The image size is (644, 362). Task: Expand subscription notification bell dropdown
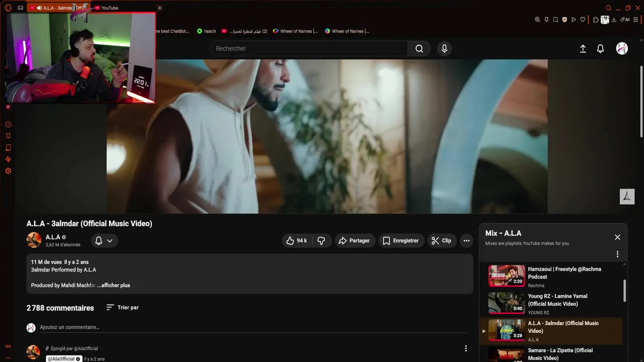tap(104, 241)
